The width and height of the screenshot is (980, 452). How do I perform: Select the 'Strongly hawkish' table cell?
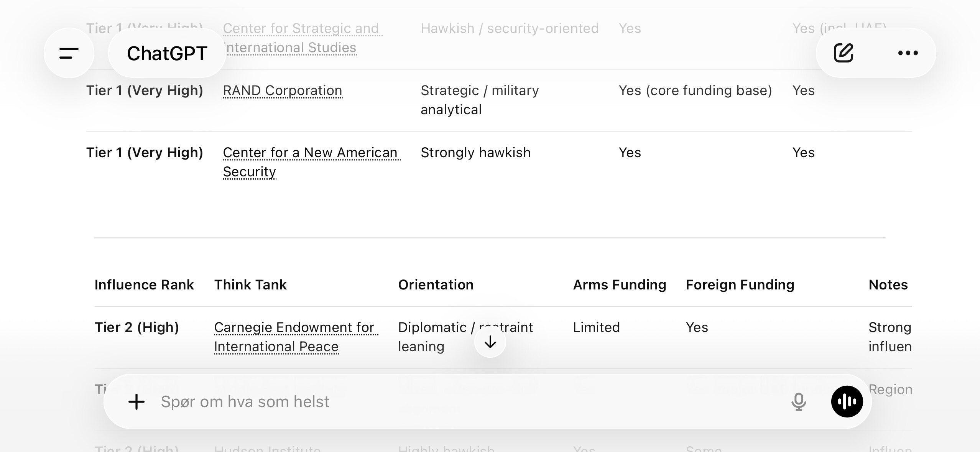pos(475,153)
